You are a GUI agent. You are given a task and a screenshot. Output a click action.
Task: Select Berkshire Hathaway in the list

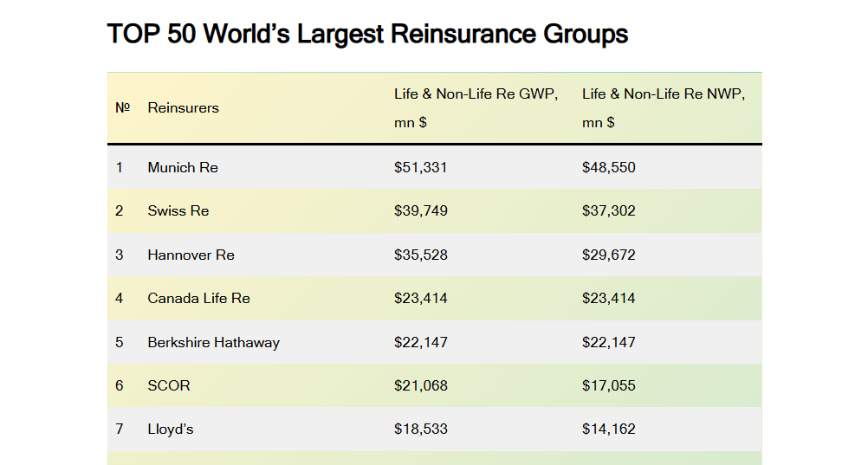(x=213, y=342)
